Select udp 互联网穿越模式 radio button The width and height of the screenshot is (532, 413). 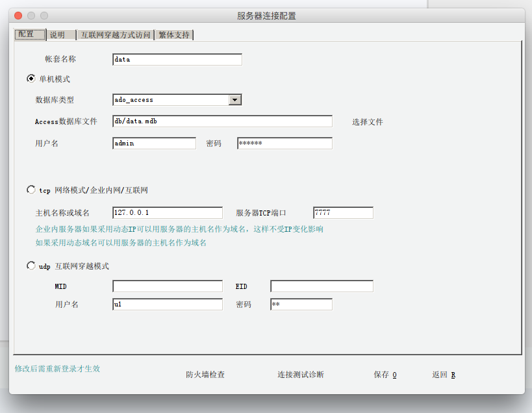31,266
